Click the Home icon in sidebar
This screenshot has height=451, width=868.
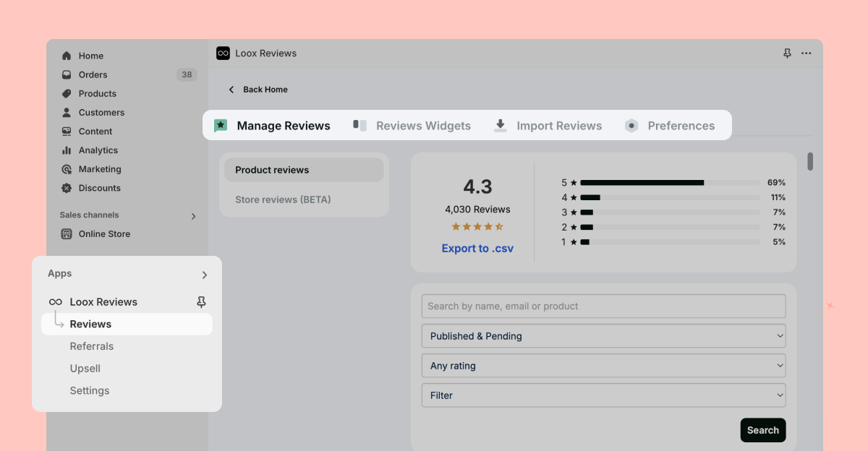(67, 56)
